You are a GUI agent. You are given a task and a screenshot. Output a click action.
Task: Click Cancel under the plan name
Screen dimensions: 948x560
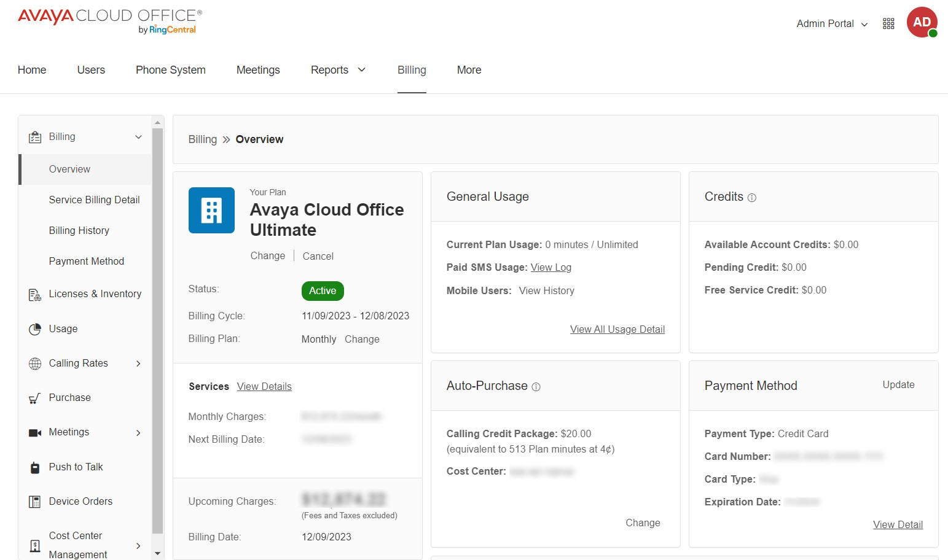click(x=318, y=256)
